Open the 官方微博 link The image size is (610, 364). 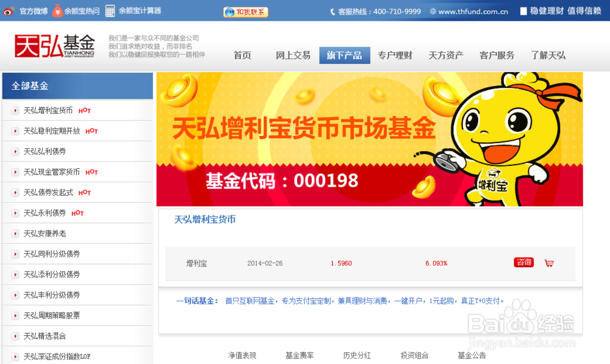click(34, 11)
